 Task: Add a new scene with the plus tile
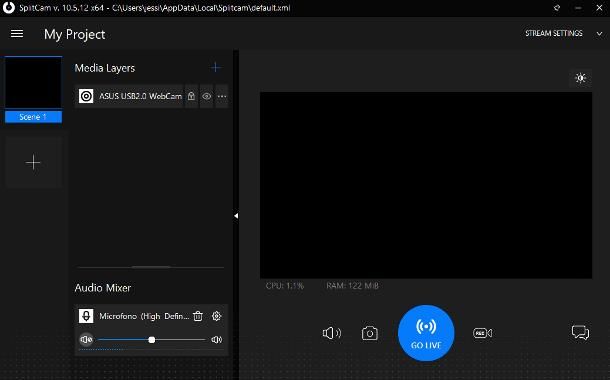33,163
